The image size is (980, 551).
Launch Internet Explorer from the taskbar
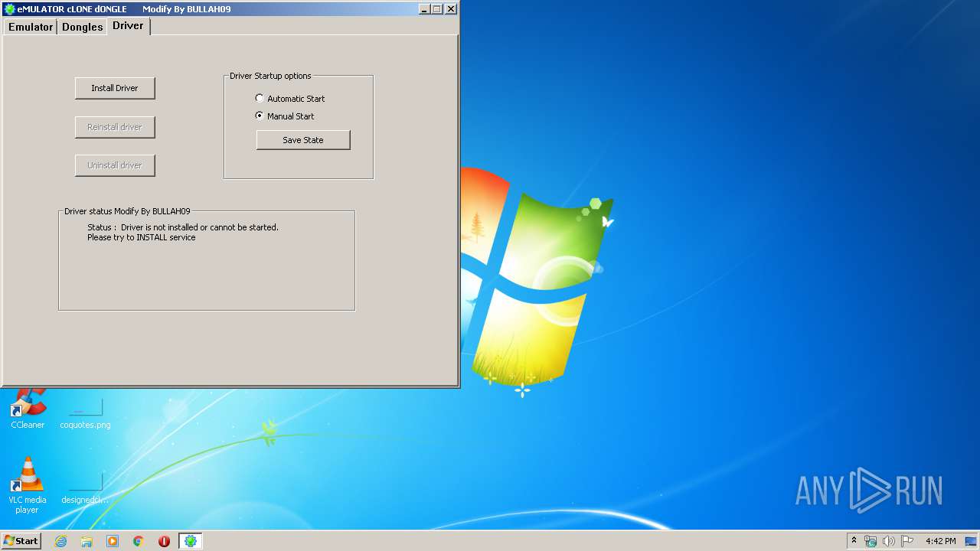[60, 541]
